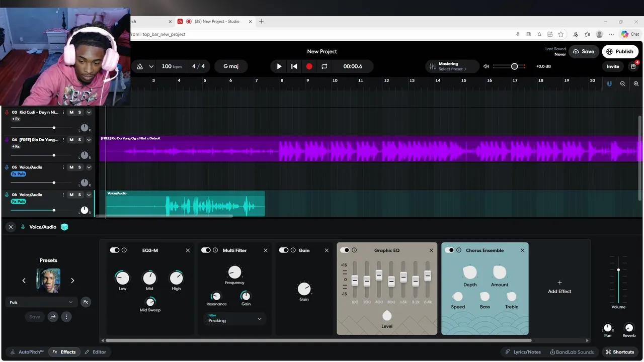The width and height of the screenshot is (644, 362).
Task: Mute track 05 Voice/Audio
Action: [71, 167]
